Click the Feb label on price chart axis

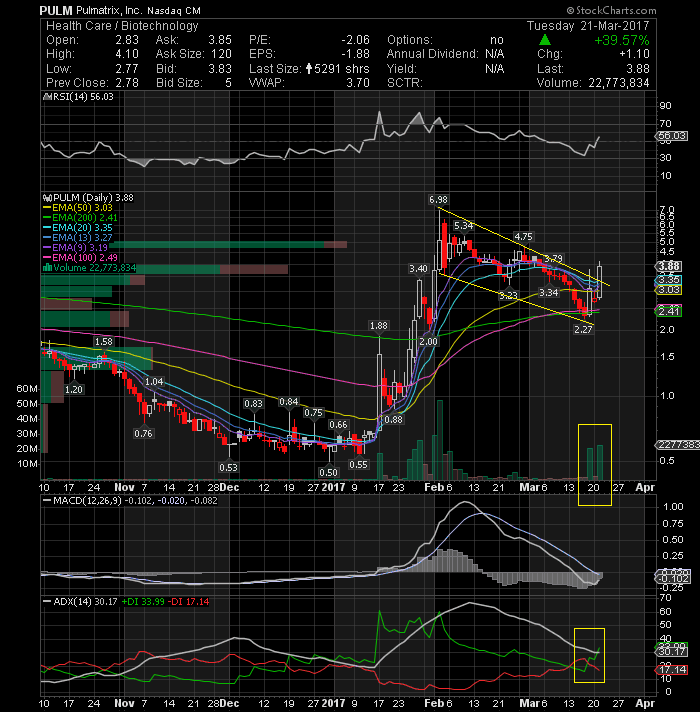pos(434,487)
